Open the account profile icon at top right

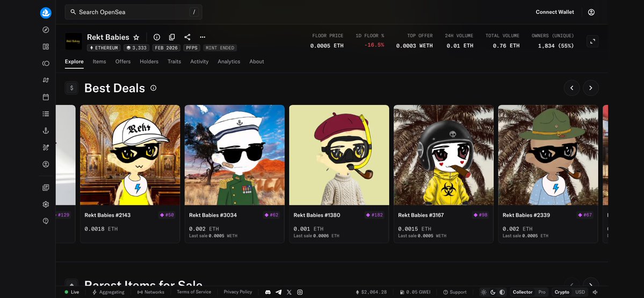pyautogui.click(x=591, y=12)
